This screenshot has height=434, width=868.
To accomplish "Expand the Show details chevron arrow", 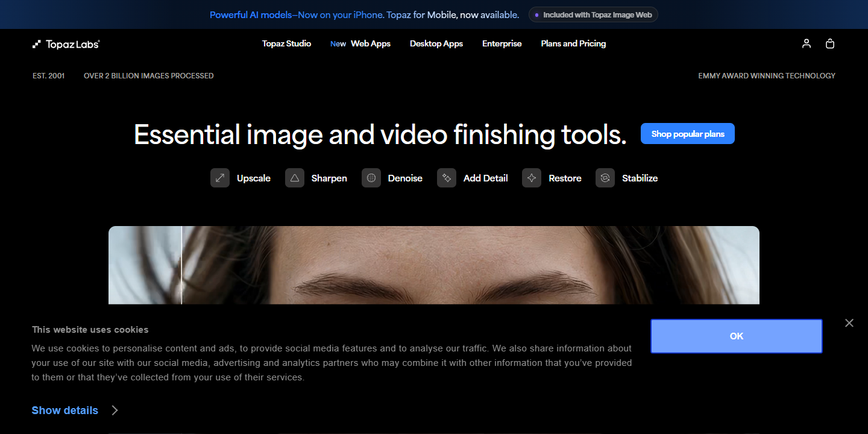I will [115, 410].
